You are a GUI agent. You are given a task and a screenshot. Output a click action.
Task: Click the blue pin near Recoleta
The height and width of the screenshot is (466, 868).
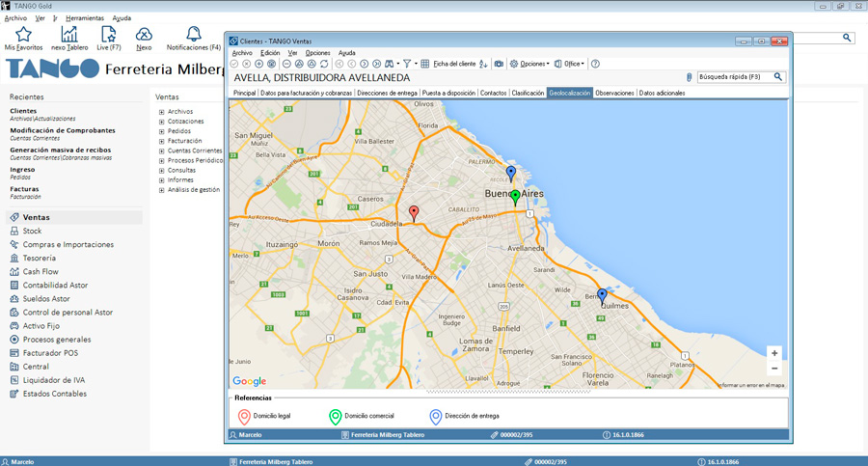(x=511, y=174)
